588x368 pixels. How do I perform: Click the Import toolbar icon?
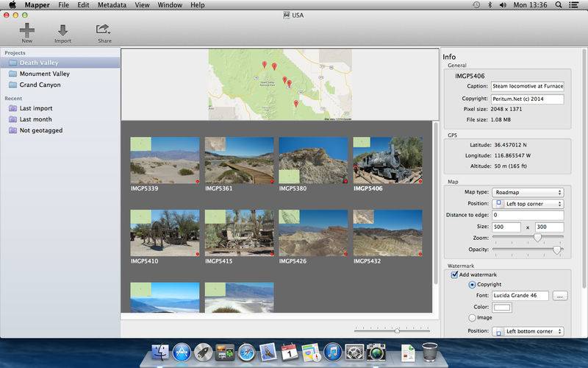(x=62, y=31)
